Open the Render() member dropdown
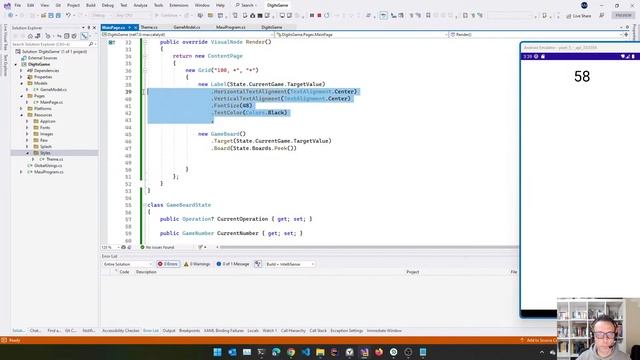Viewport: 640px width, 360px height. pyautogui.click(x=536, y=35)
